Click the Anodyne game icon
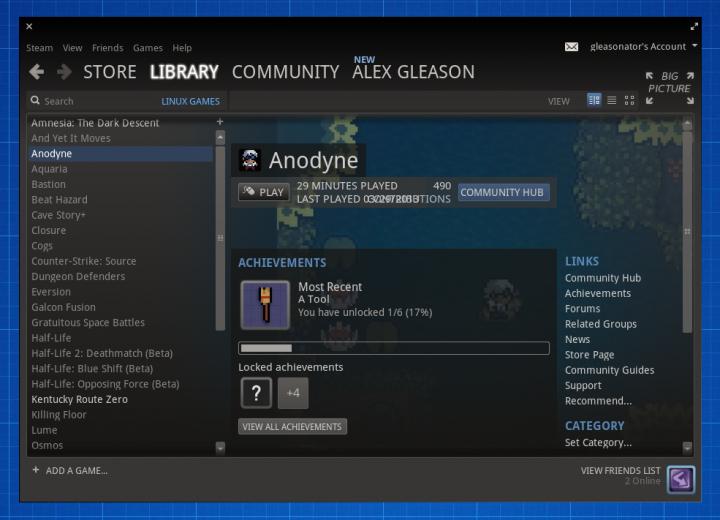 point(250,160)
